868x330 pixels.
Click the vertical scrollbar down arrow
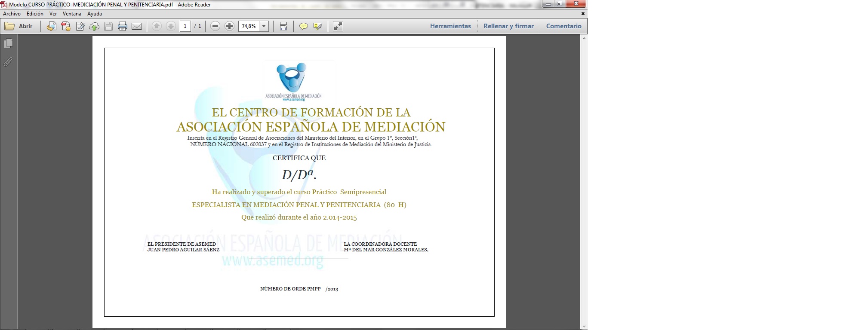coord(584,327)
